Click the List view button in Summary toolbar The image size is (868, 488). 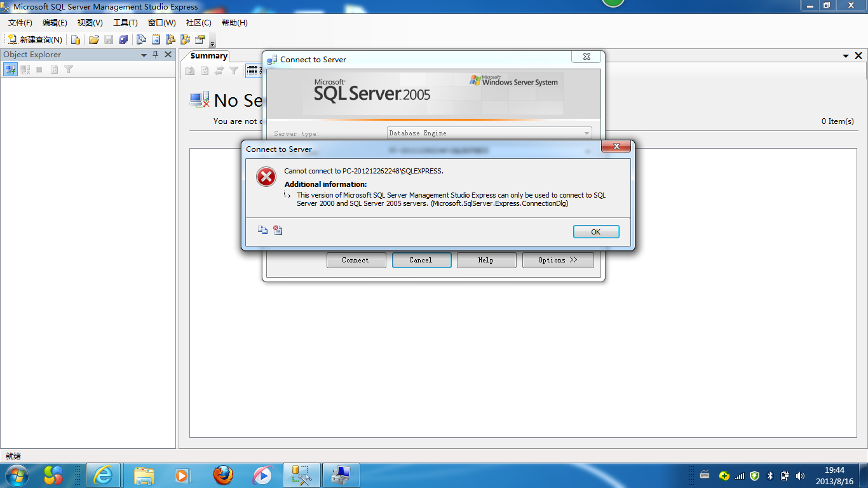[254, 71]
